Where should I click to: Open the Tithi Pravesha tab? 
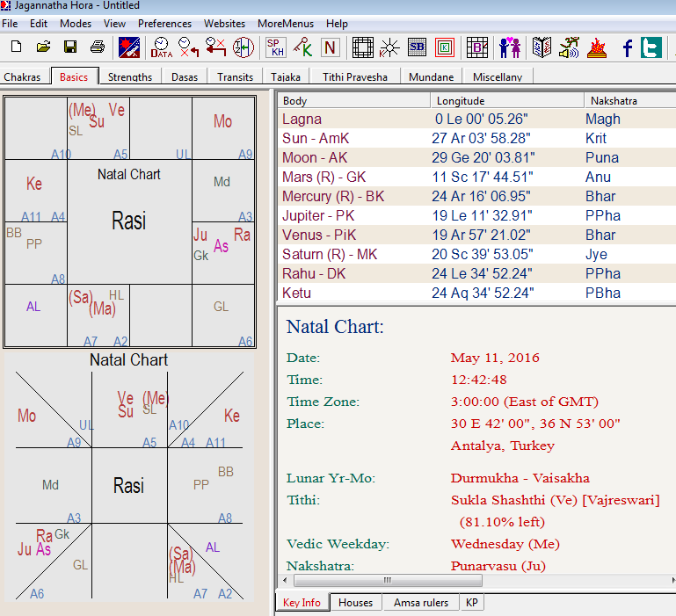point(355,76)
